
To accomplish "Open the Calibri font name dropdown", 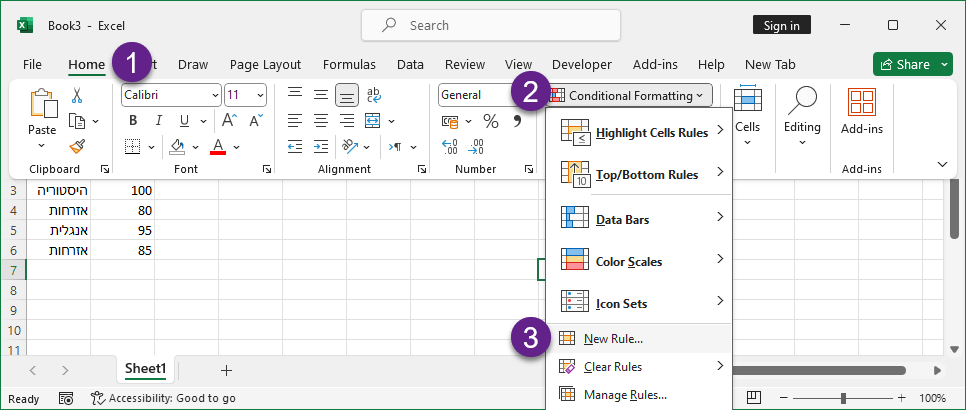I will tap(171, 95).
